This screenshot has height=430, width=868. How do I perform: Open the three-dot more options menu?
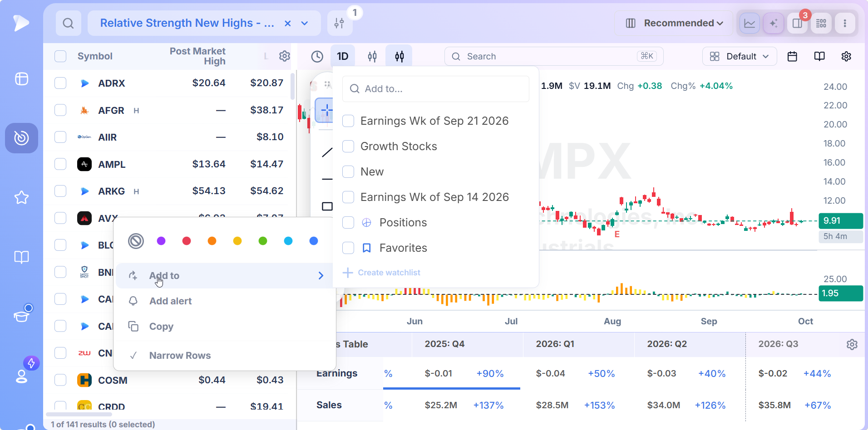845,23
